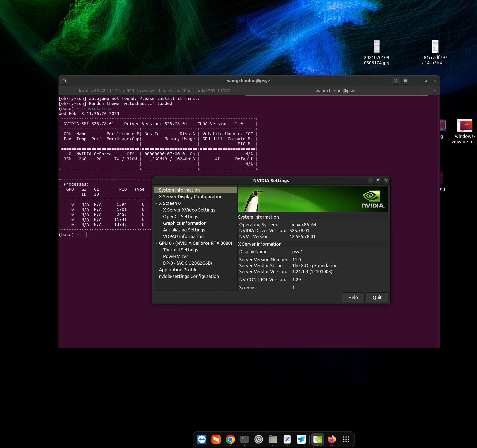Screen dimensions: 477x448
Task: Click Server Vendor String The X.Org Foundation
Action: point(315,266)
